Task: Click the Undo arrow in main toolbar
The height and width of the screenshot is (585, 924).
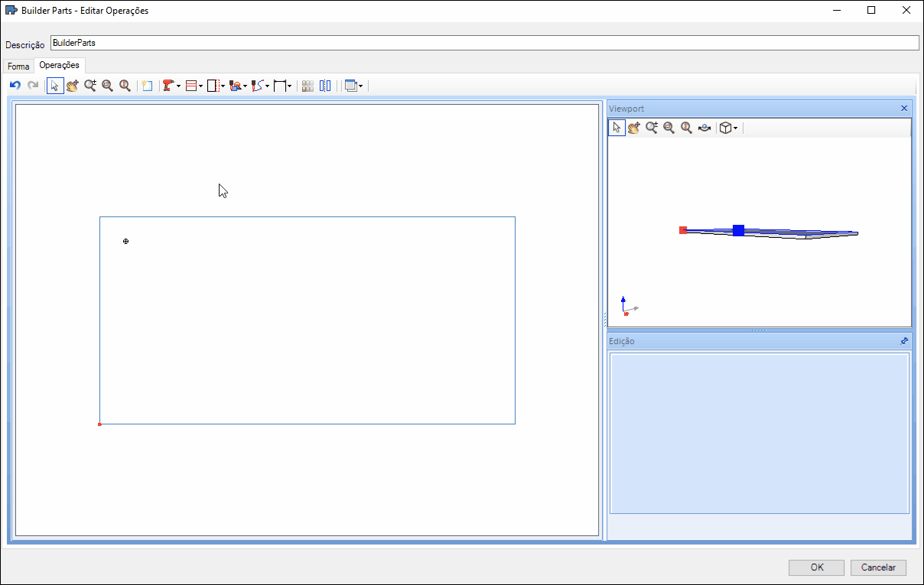Action: click(15, 86)
